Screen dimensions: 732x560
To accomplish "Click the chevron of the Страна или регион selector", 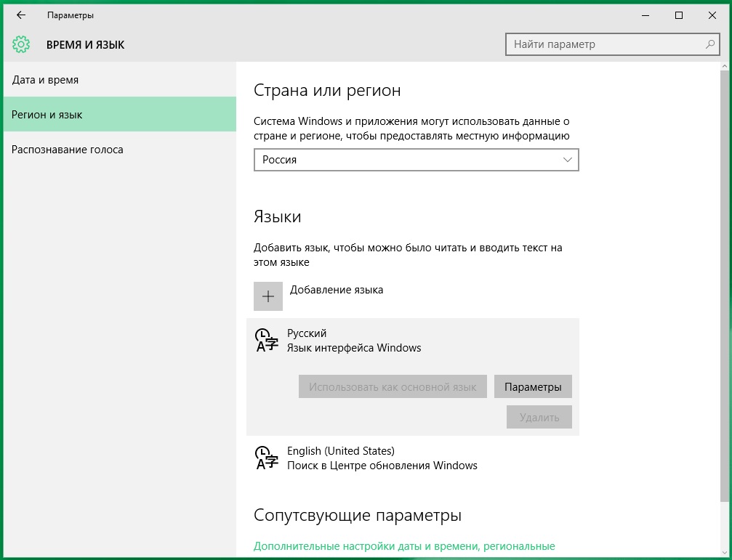I will coord(567,160).
